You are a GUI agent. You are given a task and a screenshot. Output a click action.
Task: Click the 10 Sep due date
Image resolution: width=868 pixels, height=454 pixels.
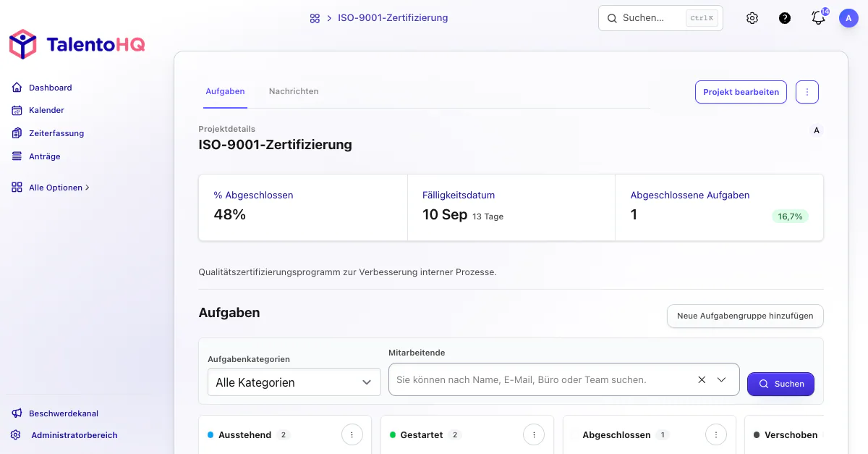[x=445, y=215]
